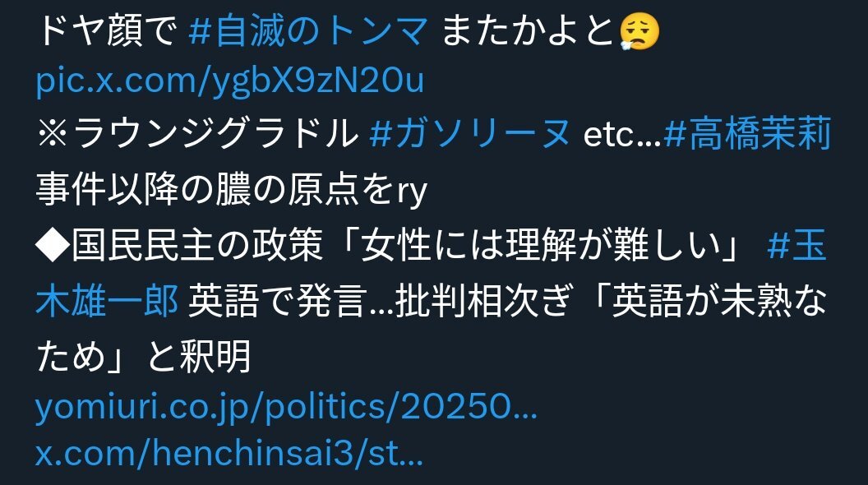Click the 'またかよと' text

coord(529,30)
